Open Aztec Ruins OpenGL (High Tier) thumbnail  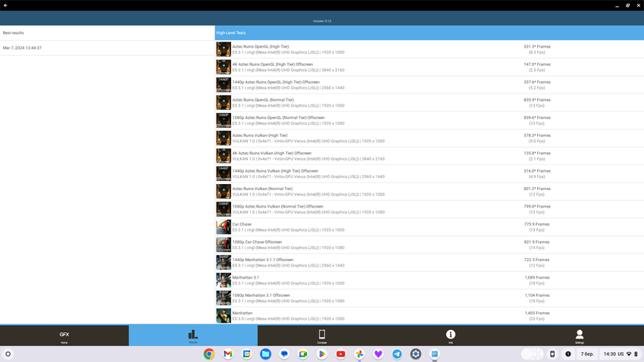pyautogui.click(x=224, y=49)
